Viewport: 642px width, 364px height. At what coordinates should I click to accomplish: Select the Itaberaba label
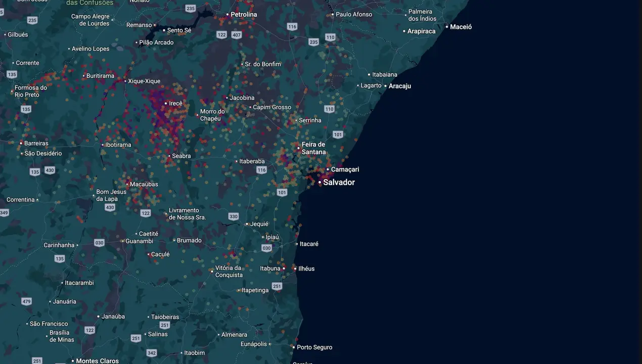(252, 162)
